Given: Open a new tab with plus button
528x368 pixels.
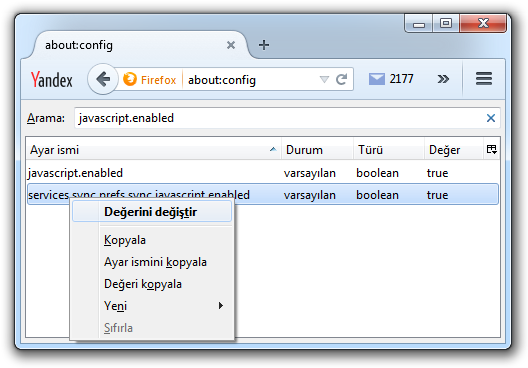Looking at the screenshot, I should (x=264, y=45).
